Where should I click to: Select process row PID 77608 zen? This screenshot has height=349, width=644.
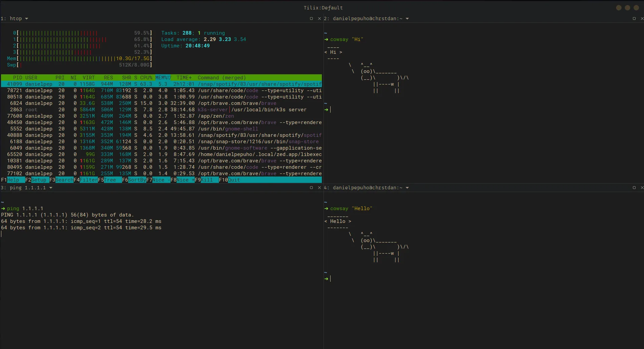coord(161,116)
